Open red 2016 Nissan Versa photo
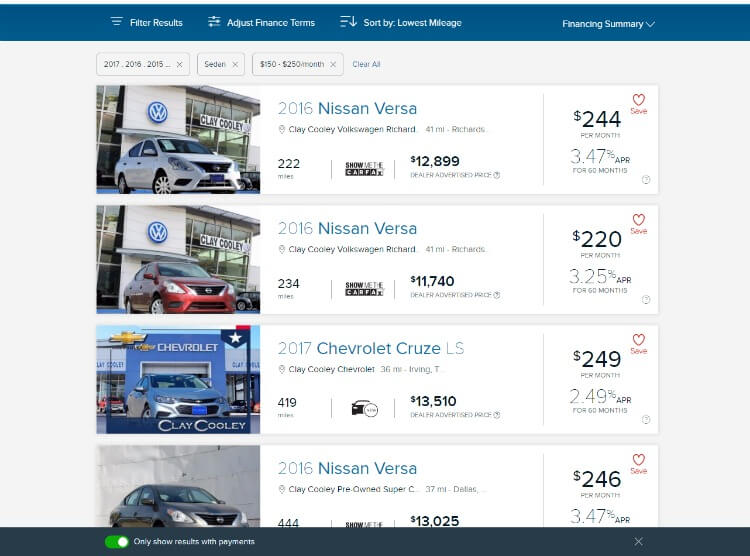 coord(178,259)
